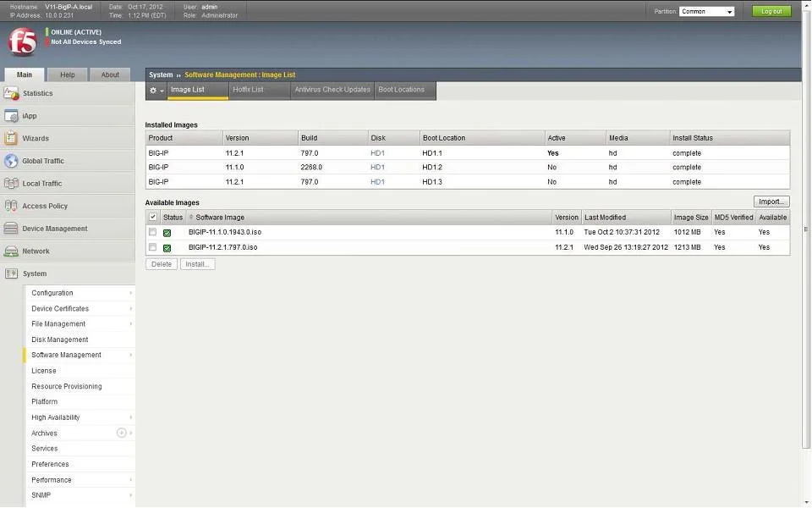Click the Software Image column sort icon
The width and height of the screenshot is (812, 508).
(x=191, y=218)
